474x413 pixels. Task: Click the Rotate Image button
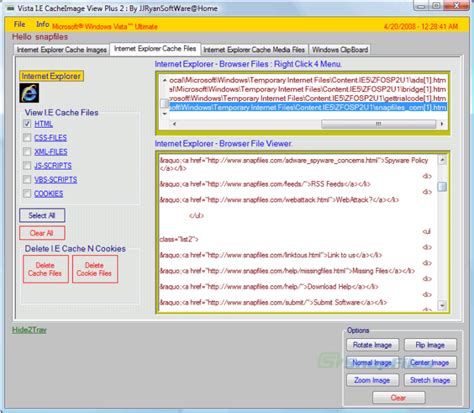coord(372,345)
